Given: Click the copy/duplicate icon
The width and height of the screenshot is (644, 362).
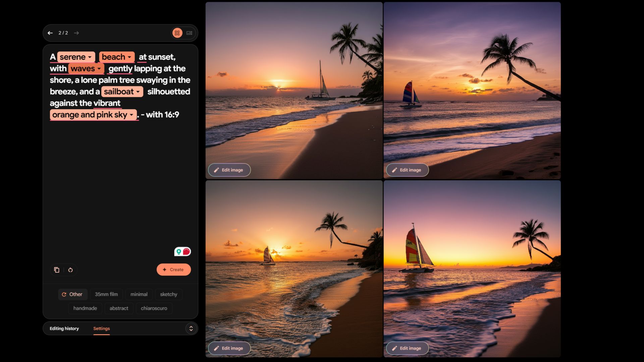Looking at the screenshot, I should (x=56, y=269).
